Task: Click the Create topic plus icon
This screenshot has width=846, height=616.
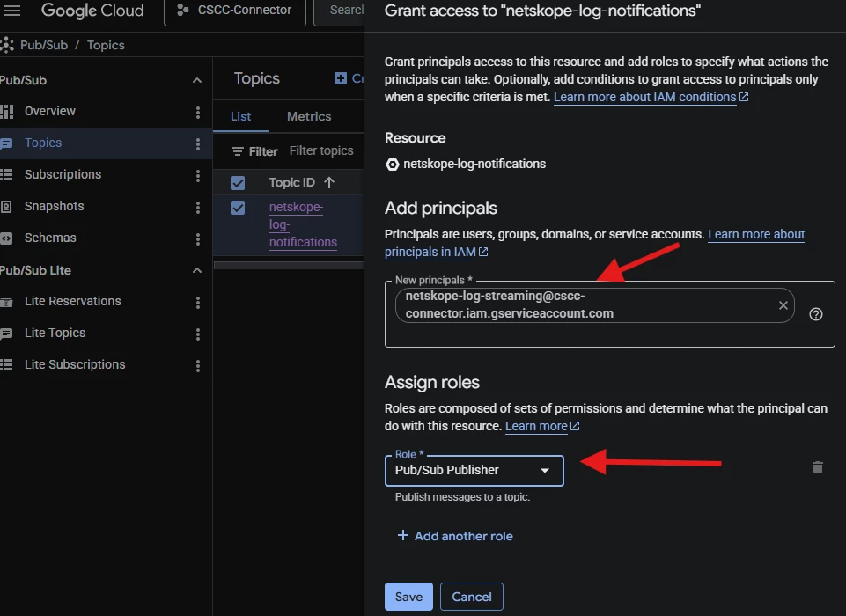Action: (x=341, y=78)
